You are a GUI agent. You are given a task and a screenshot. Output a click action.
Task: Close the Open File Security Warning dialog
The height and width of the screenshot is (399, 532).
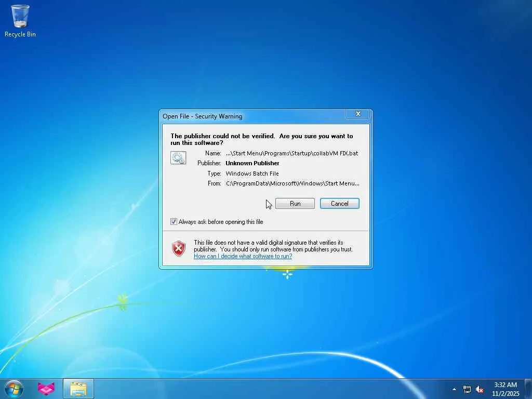[x=357, y=114]
